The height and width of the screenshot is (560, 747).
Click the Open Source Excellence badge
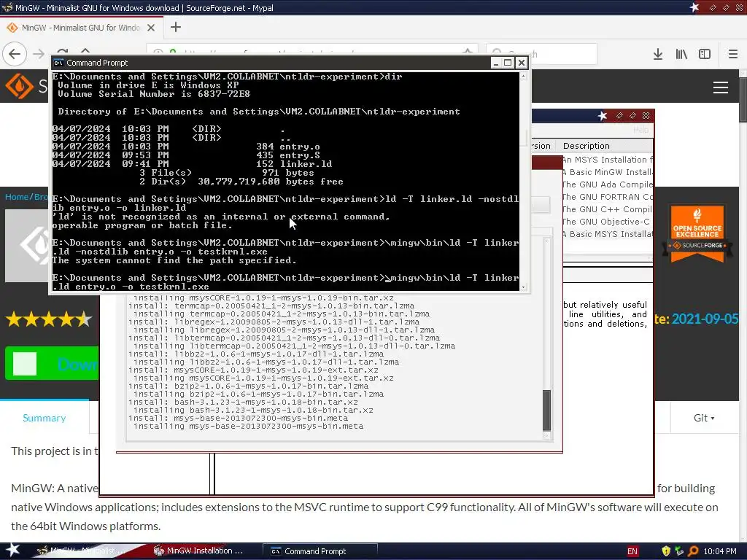click(697, 233)
